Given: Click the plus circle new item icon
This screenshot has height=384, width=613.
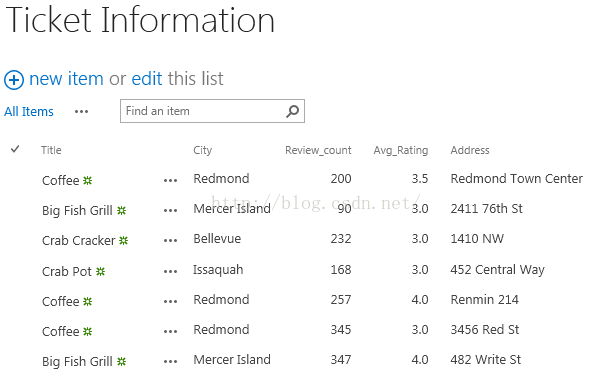Looking at the screenshot, I should tap(14, 80).
